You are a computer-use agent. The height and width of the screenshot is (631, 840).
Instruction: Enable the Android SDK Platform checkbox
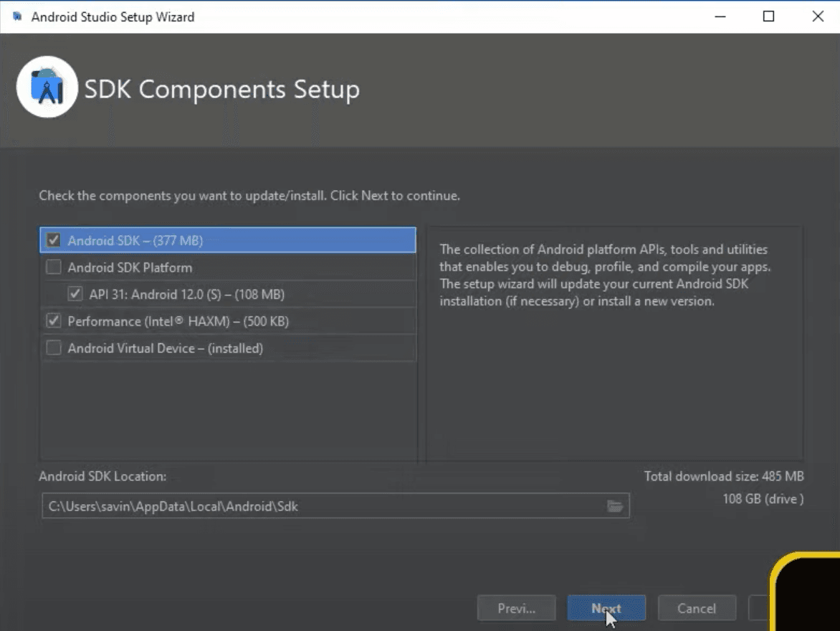click(53, 267)
